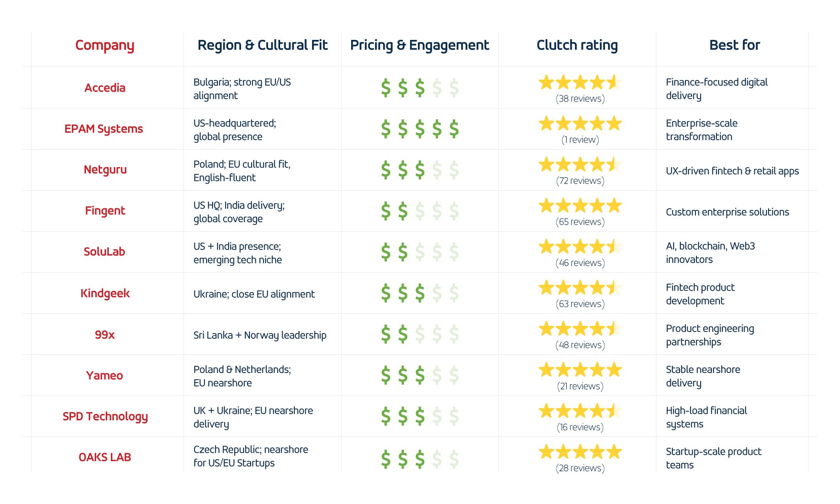Click the second dollar sign in Fingent row
840x504 pixels.
[403, 211]
